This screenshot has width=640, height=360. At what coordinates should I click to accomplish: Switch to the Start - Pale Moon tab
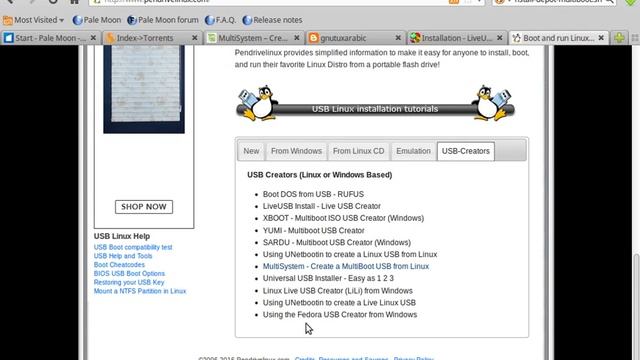pyautogui.click(x=50, y=38)
